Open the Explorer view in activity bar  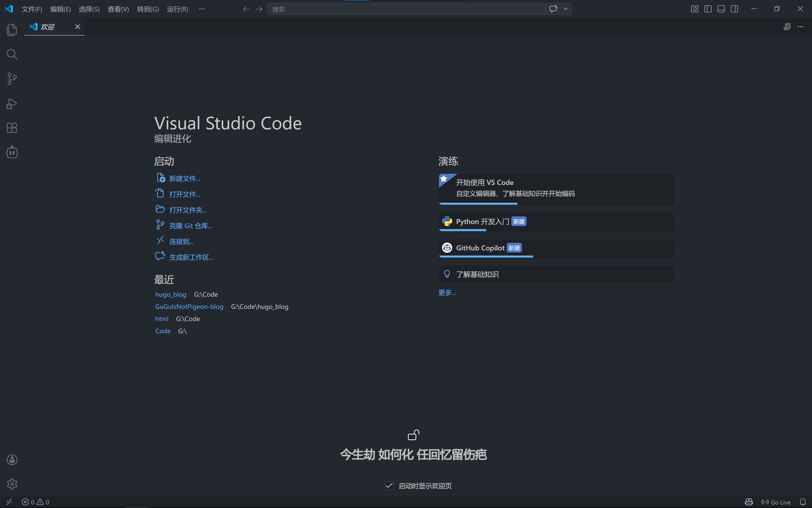coord(12,30)
